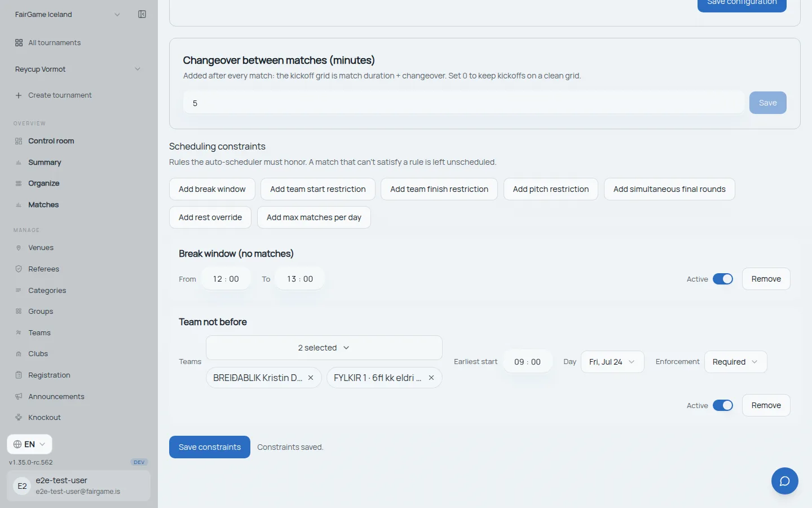Click Add max matches per day
The image size is (812, 508).
[314, 217]
